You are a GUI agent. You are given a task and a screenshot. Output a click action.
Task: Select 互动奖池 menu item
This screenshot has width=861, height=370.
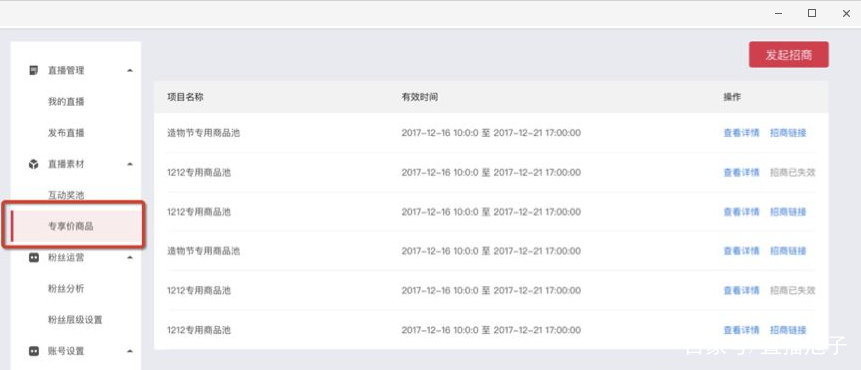click(x=66, y=195)
